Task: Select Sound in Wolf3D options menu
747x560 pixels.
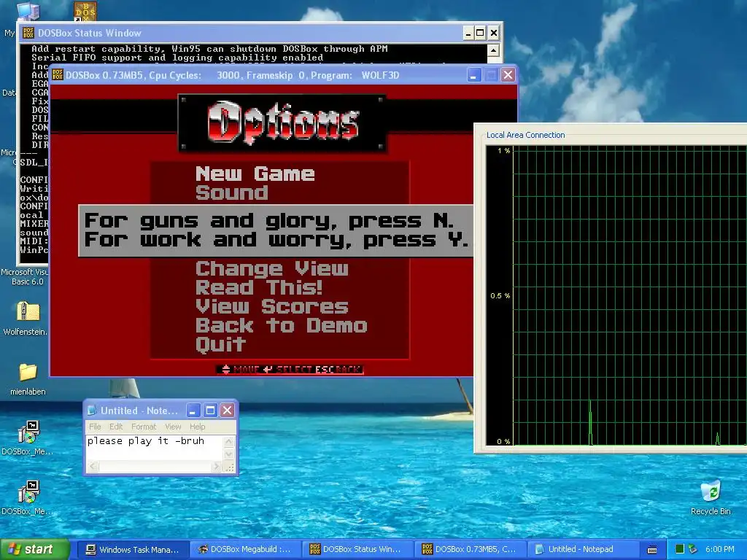Action: 231,192
